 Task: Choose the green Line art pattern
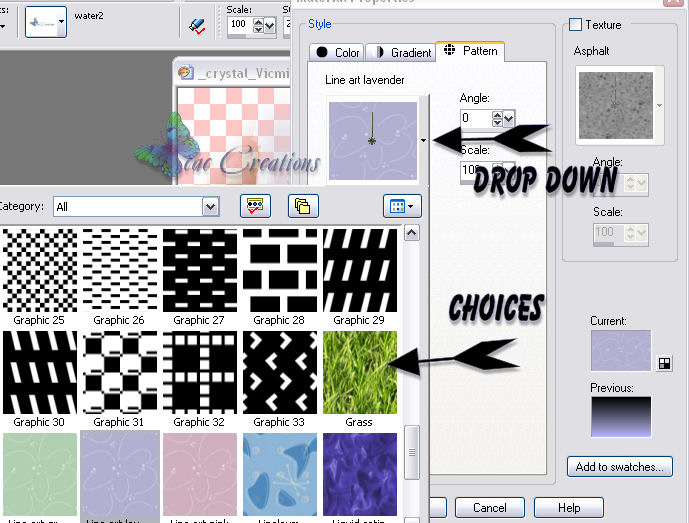pos(40,475)
